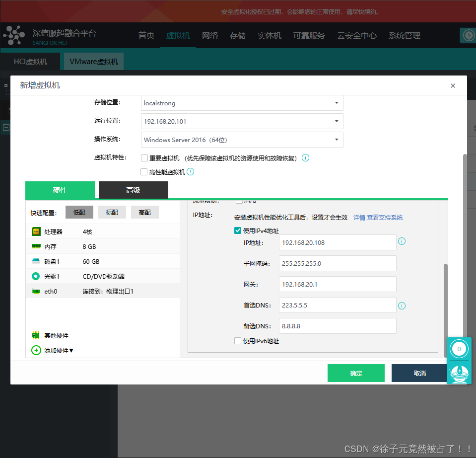The image size is (476, 458).
Task: Close the 新增虚拟机 dialog
Action: 453,85
